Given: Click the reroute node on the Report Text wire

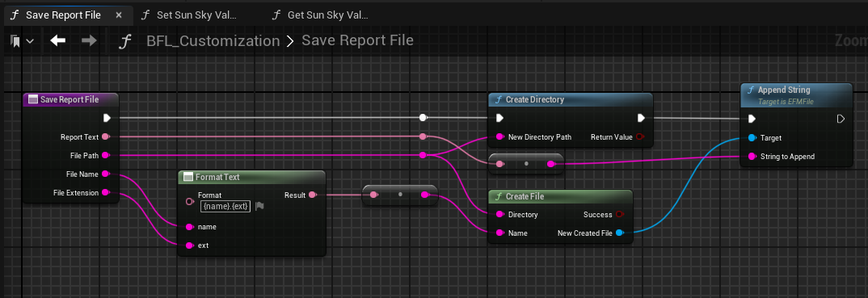Looking at the screenshot, I should [x=423, y=136].
